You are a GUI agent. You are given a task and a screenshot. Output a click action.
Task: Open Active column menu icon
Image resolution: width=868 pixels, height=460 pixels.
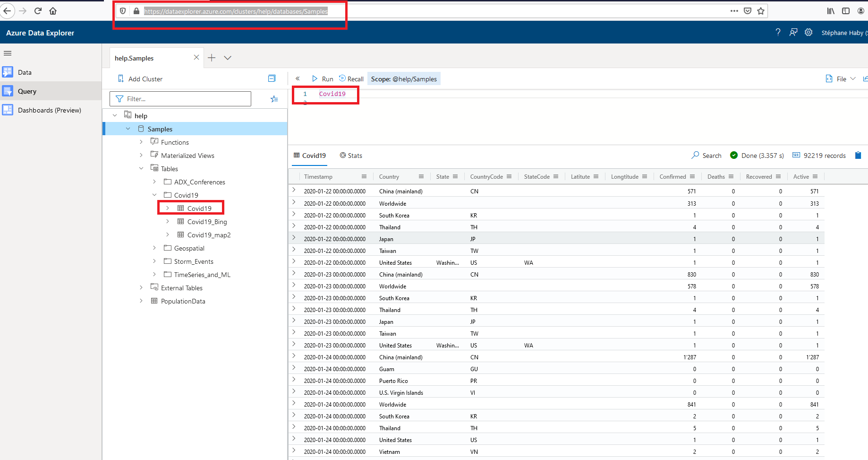coord(815,176)
